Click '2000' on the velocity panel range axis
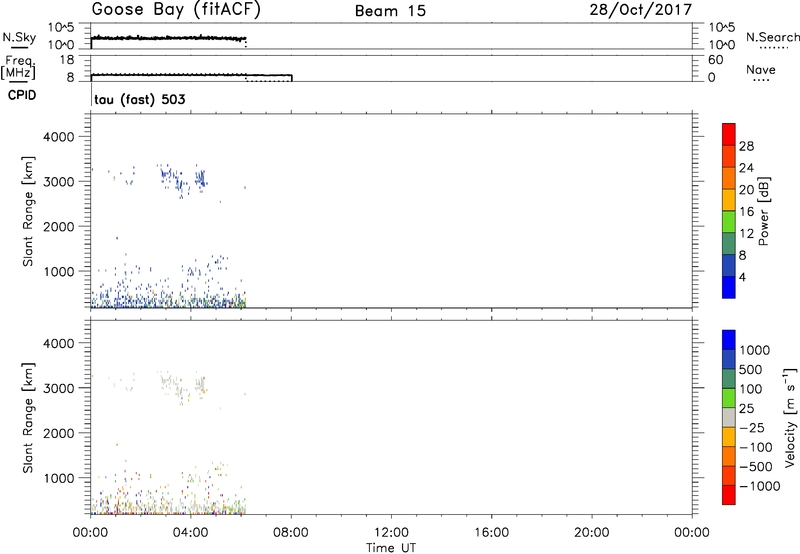This screenshot has height=554, width=800. (x=58, y=433)
